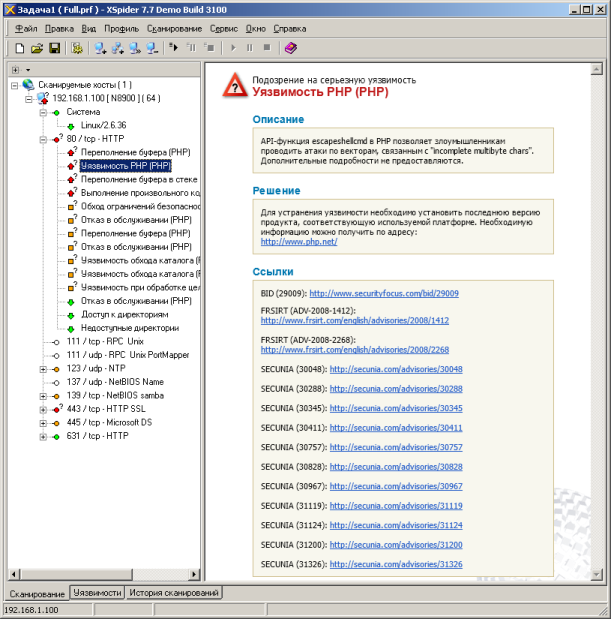Click orange icon beside Обход ограничений безопасности
Screen dimensions: 611x619
click(71, 206)
